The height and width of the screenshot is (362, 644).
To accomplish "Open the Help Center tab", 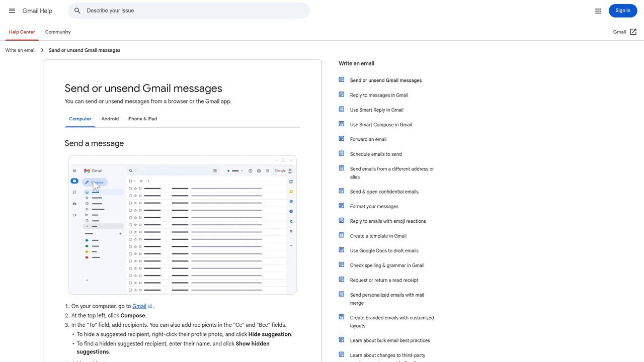I will point(22,32).
